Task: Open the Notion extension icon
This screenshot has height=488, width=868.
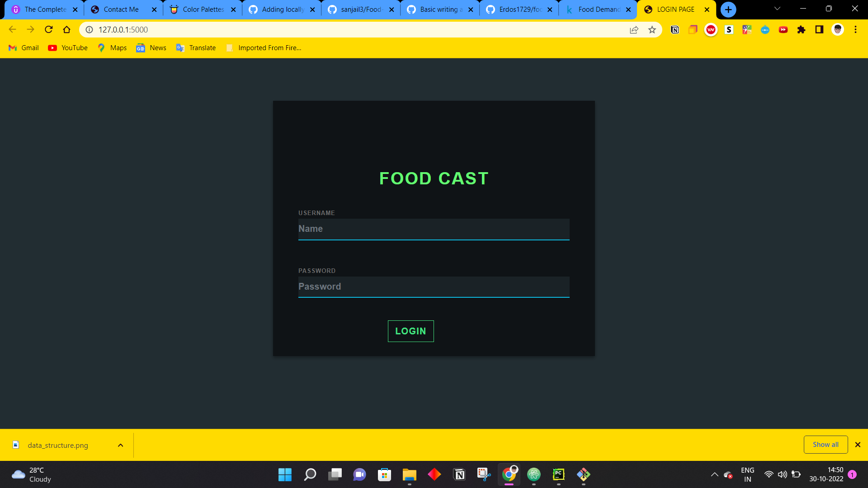Action: [675, 30]
